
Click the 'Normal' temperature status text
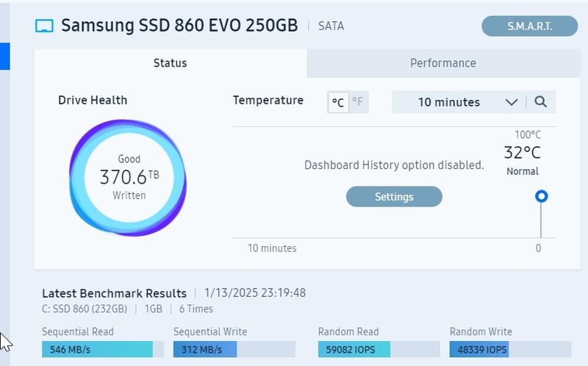point(523,171)
